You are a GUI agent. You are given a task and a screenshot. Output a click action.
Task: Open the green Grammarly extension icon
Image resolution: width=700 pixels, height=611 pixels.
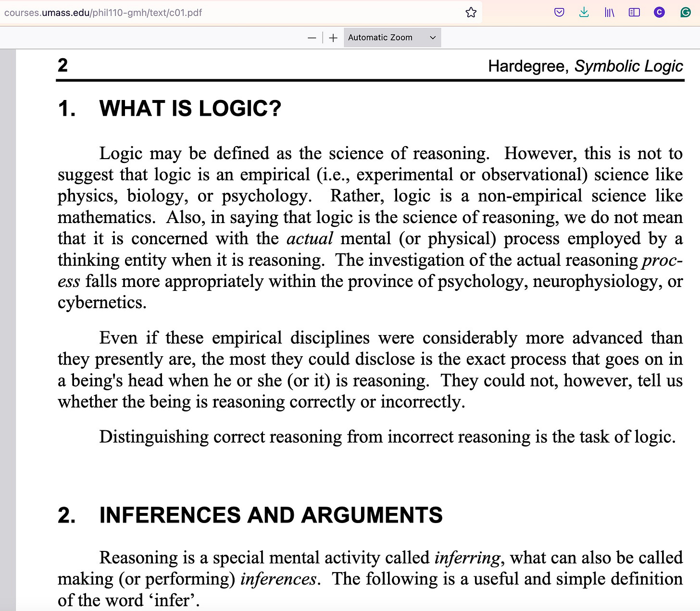click(x=686, y=12)
